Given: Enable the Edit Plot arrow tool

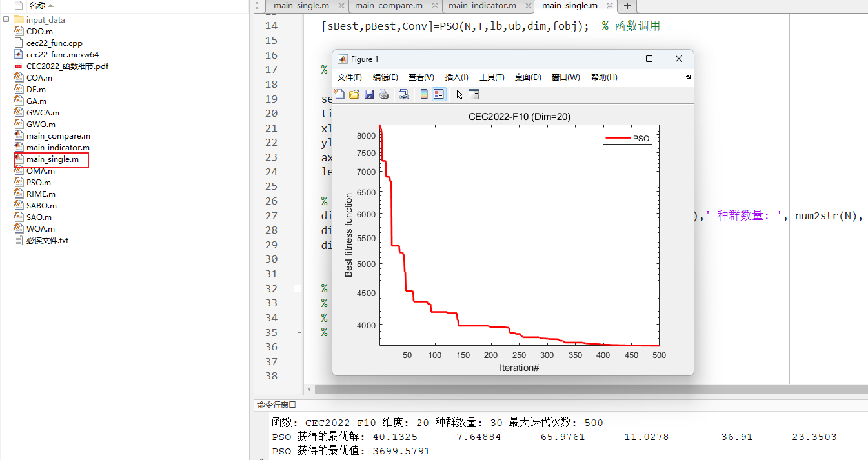Looking at the screenshot, I should click(459, 94).
